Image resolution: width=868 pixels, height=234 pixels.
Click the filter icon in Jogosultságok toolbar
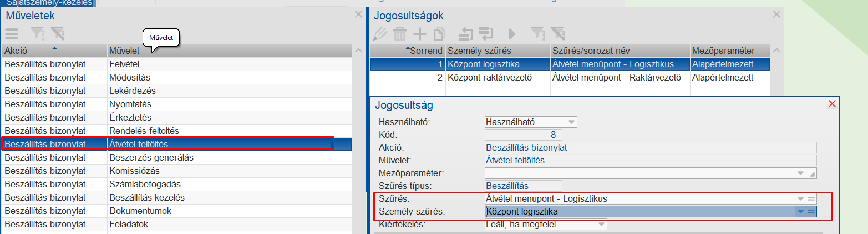click(x=537, y=34)
